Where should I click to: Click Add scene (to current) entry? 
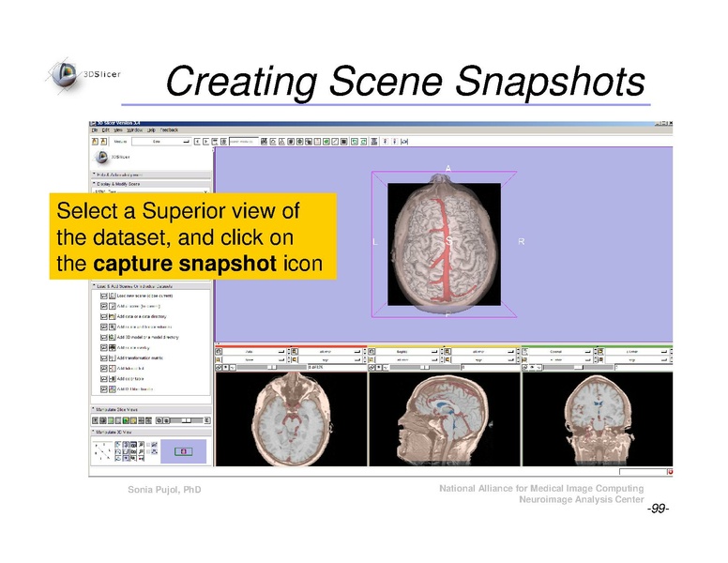(x=138, y=306)
